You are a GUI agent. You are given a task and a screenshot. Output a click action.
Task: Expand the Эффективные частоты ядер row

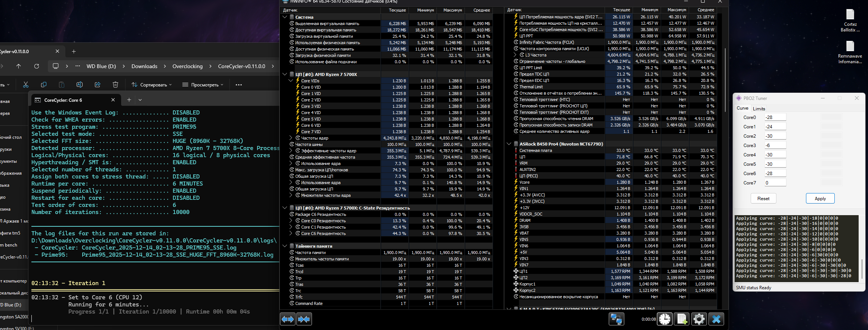(x=291, y=151)
